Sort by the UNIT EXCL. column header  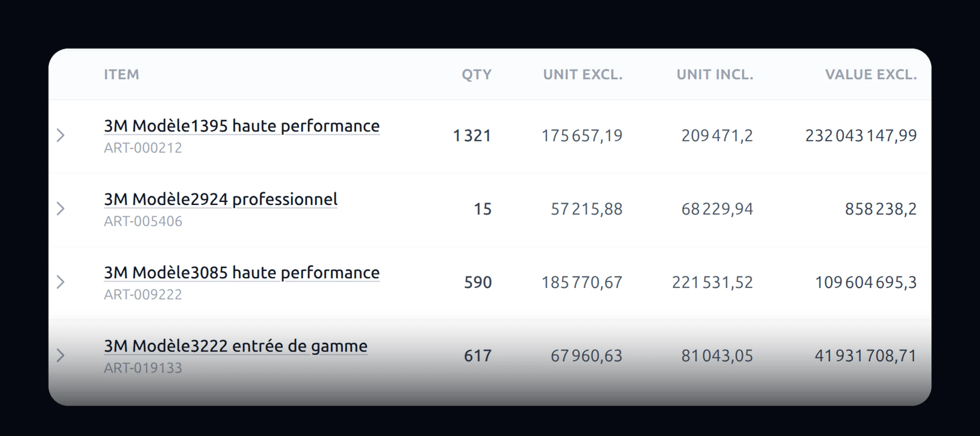pos(583,74)
